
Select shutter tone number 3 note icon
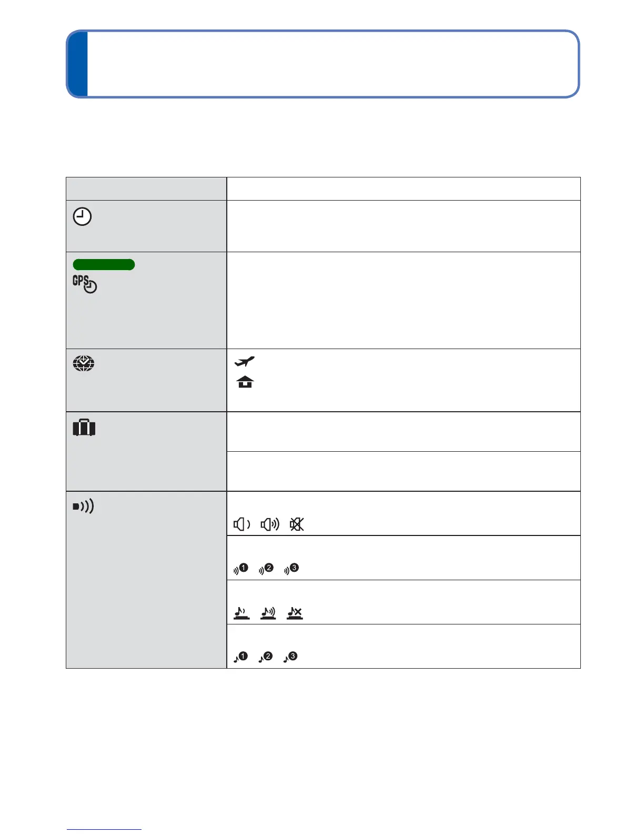pos(291,657)
